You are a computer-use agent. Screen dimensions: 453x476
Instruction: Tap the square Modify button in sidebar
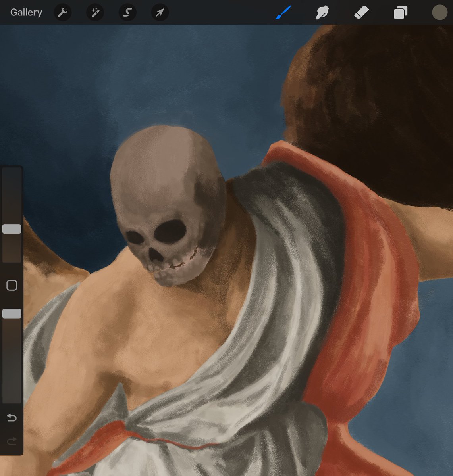(x=12, y=285)
